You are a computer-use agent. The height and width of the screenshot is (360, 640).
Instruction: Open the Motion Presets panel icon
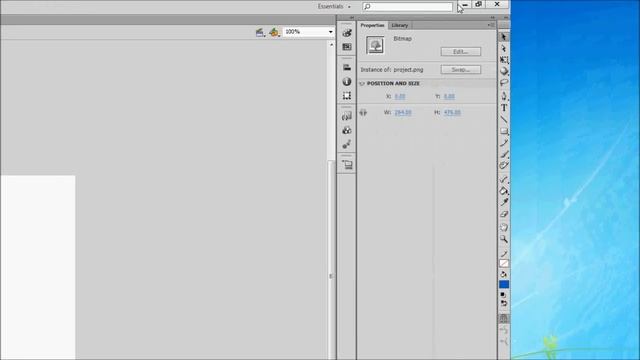click(x=347, y=144)
